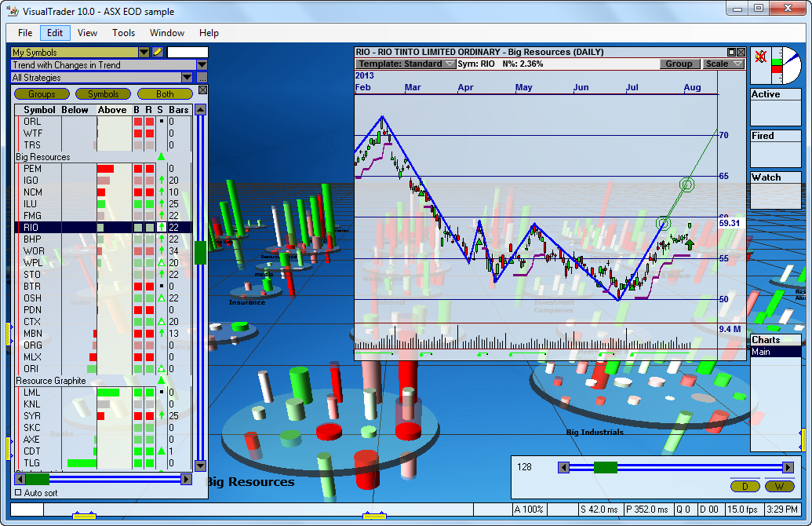This screenshot has height=526, width=812.
Task: Select the Main chart in Charts list
Action: [776, 352]
